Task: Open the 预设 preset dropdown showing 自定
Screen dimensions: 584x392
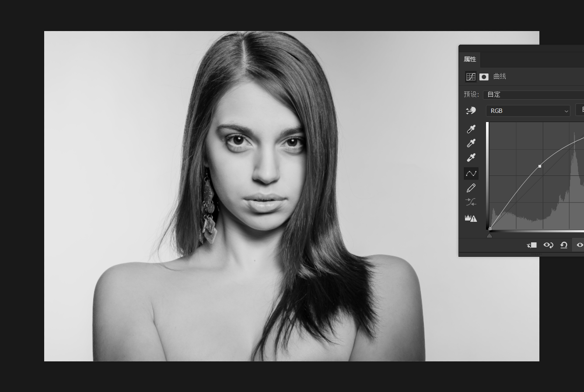Action: [534, 94]
